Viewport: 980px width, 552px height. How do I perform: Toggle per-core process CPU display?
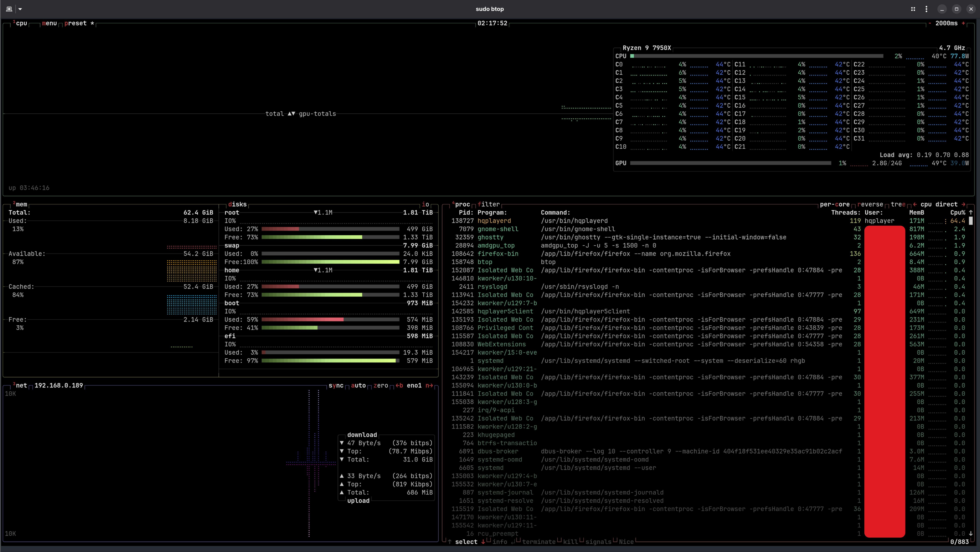834,204
